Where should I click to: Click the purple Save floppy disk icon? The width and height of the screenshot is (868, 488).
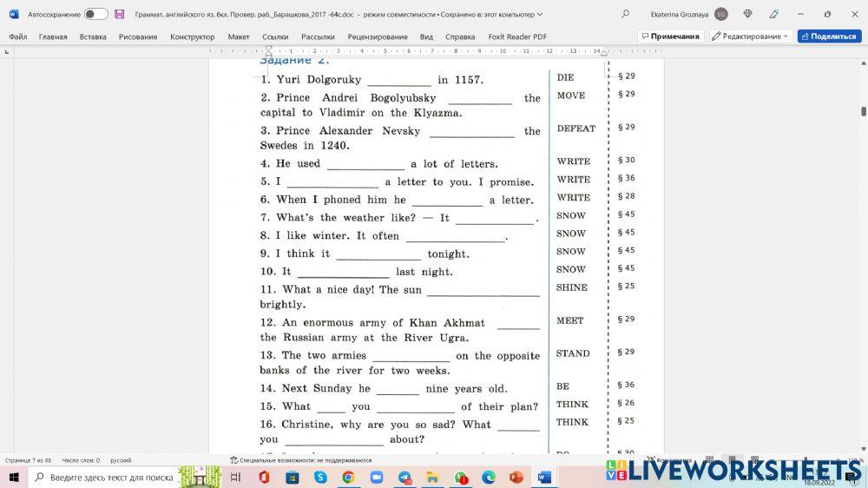(119, 14)
